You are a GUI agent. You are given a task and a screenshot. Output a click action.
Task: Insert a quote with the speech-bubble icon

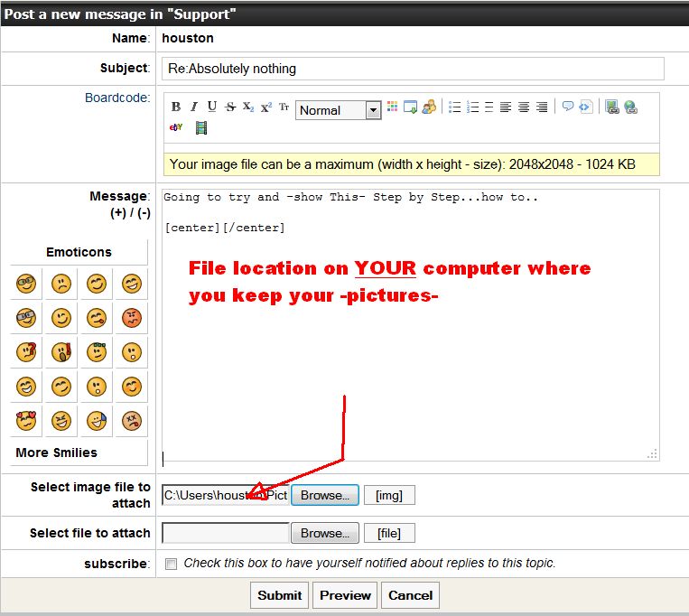(568, 107)
